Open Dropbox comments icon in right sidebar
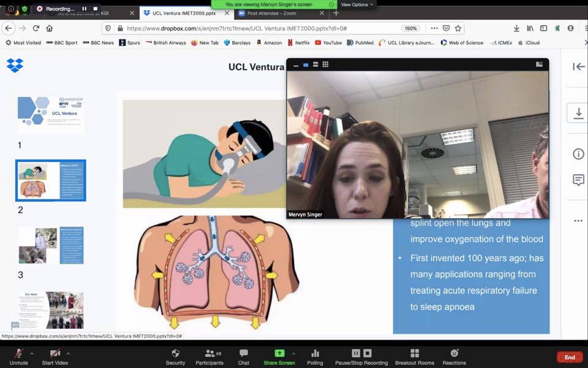588x368 pixels. [578, 180]
